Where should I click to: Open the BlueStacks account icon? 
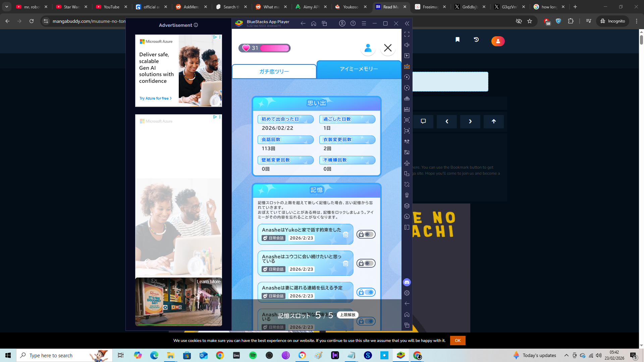(342, 23)
